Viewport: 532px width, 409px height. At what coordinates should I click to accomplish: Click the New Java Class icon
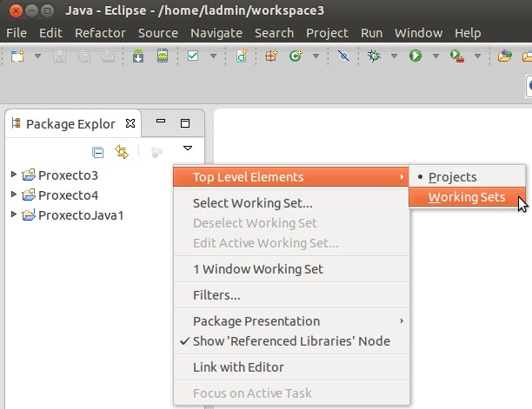[x=296, y=56]
